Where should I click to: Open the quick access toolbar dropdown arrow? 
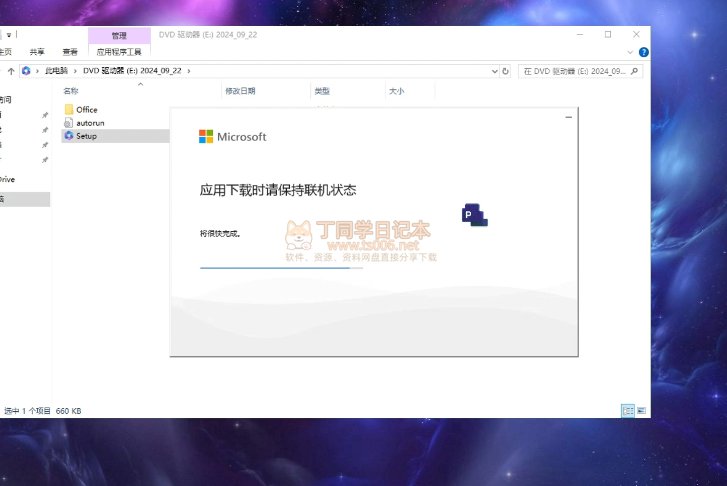tap(8, 35)
